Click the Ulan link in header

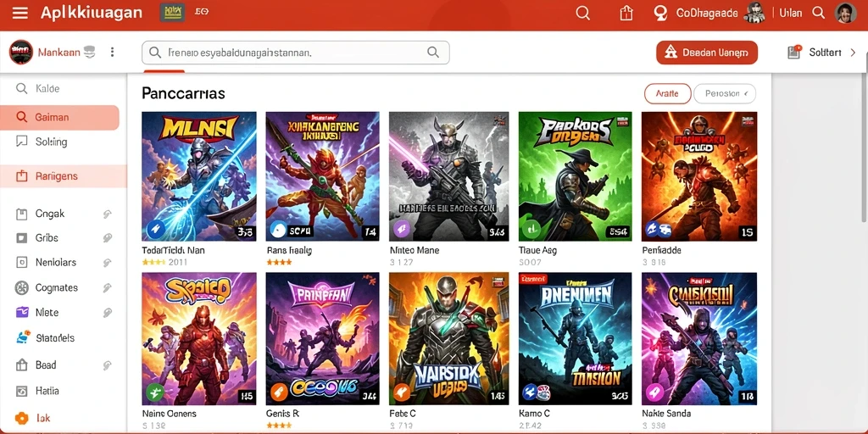point(791,13)
